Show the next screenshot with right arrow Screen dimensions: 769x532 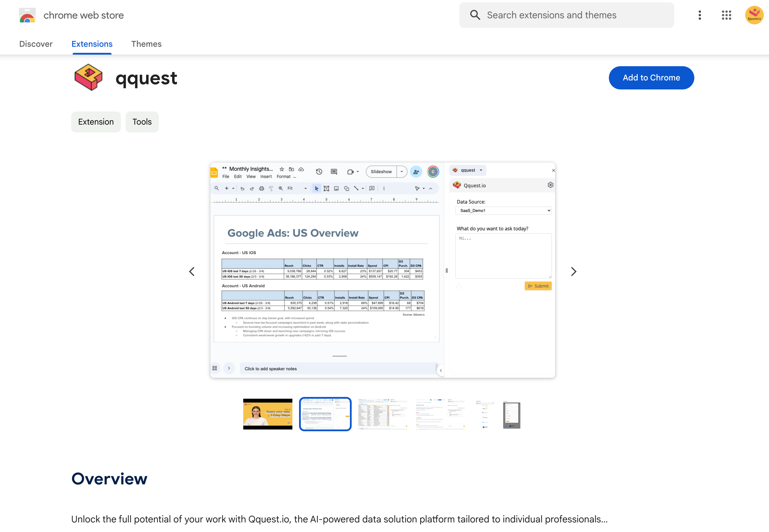(573, 271)
